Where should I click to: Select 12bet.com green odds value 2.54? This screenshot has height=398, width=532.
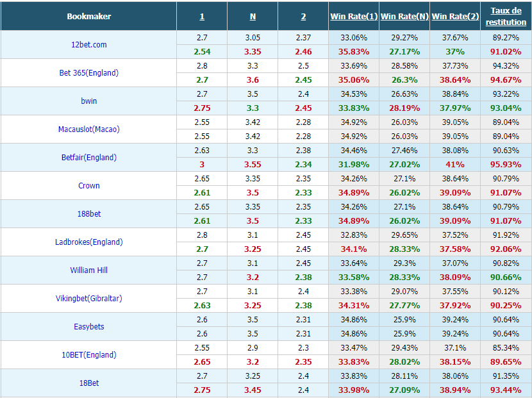[202, 51]
